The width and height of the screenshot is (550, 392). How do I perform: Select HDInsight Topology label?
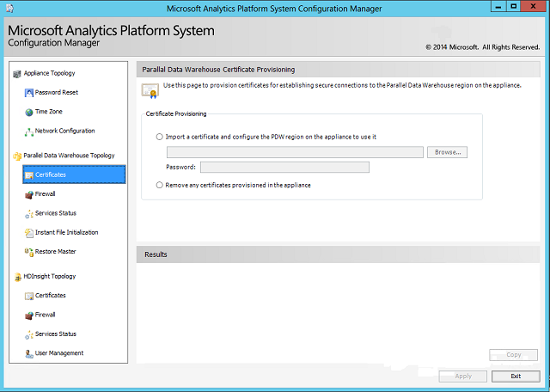[50, 277]
